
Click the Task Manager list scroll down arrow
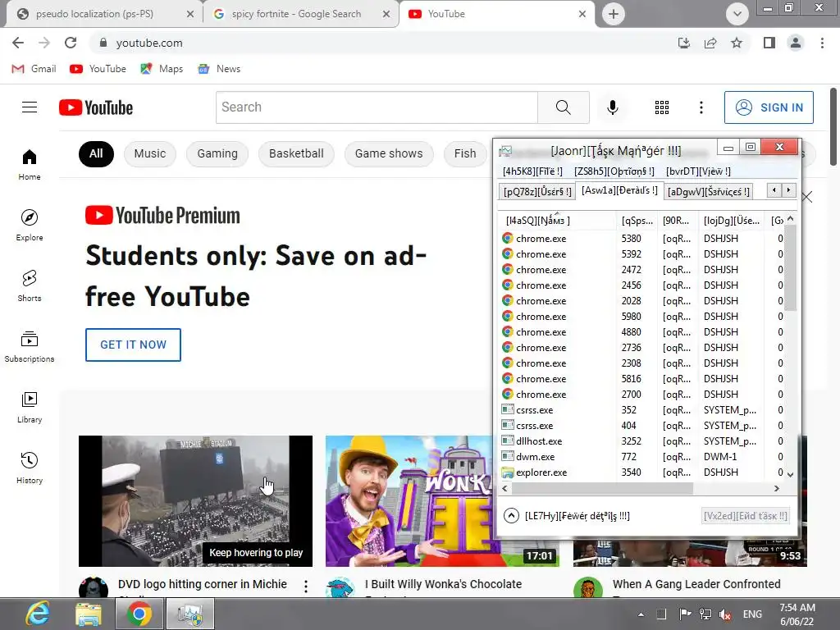click(x=790, y=474)
